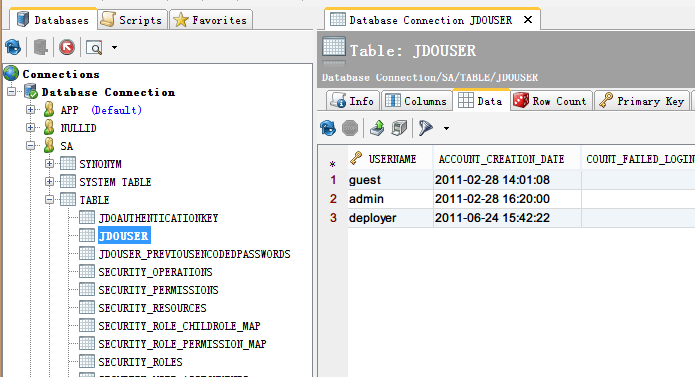Viewport: 695px width, 377px height.
Task: Select SECURITY_OPERATIONS table
Action: [155, 272]
